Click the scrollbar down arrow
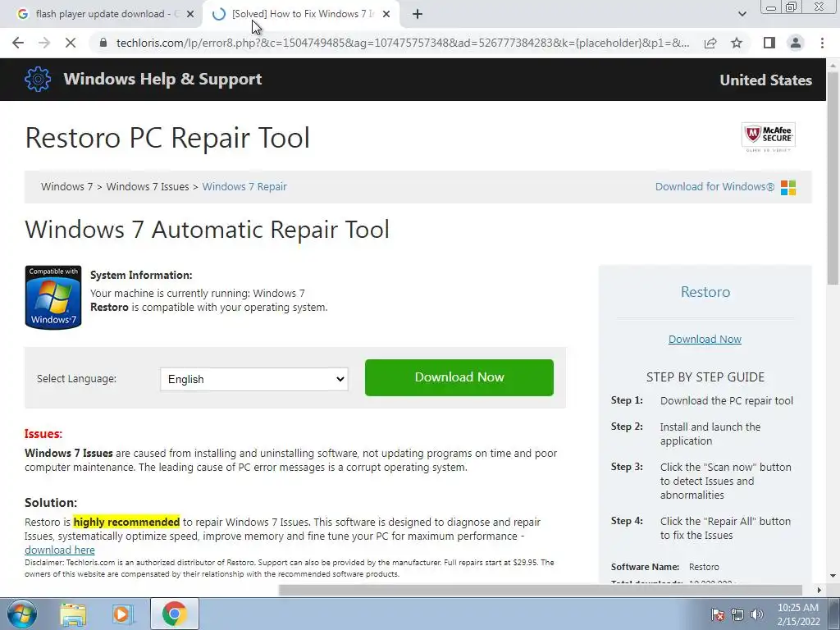This screenshot has width=840, height=630. 833,577
